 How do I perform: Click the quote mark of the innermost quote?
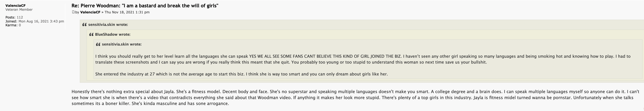point(98,44)
